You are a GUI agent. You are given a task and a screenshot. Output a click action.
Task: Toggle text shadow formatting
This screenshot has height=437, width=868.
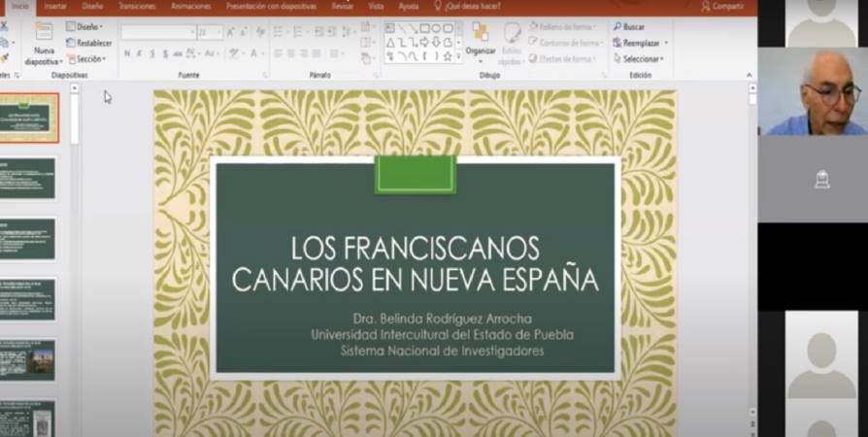165,53
